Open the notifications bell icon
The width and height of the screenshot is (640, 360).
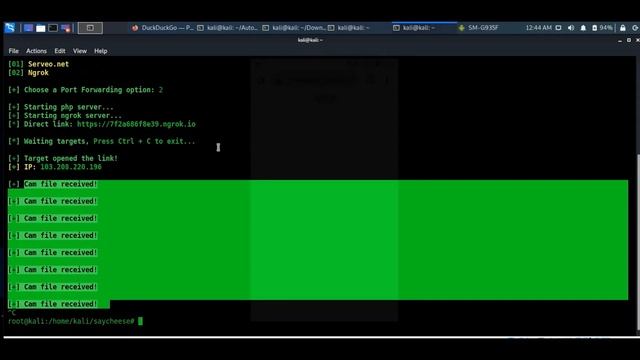583,28
